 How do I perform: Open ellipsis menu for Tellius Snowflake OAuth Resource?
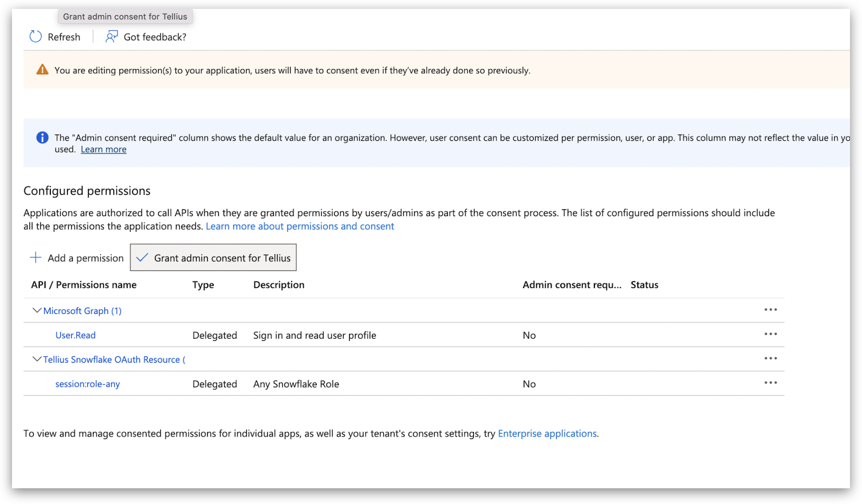coord(770,359)
